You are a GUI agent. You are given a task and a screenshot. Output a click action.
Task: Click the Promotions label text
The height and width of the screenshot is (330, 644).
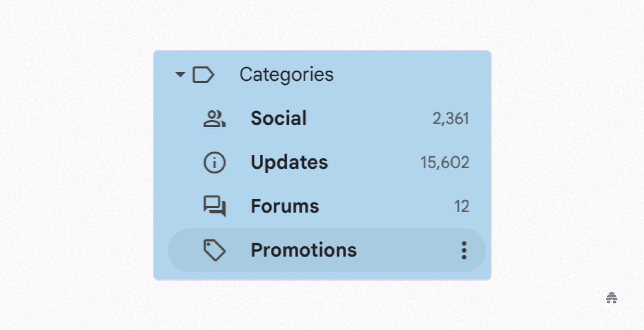(x=304, y=250)
